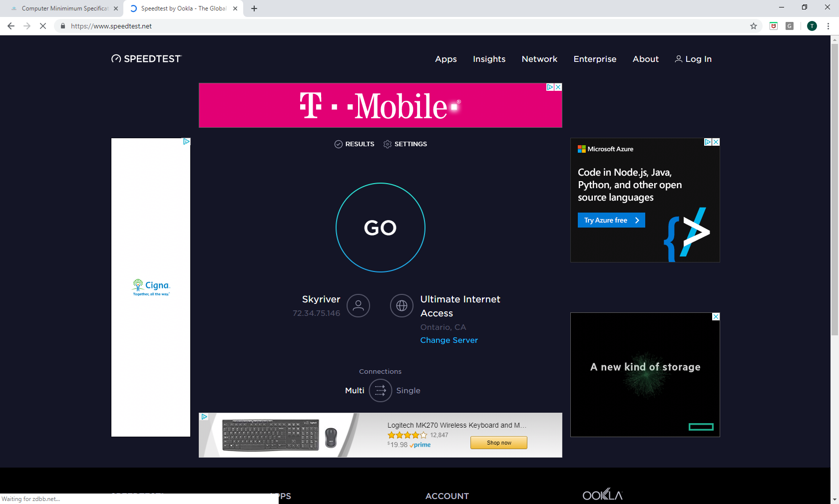
Task: Close the T-Mobile ad
Action: 558,87
